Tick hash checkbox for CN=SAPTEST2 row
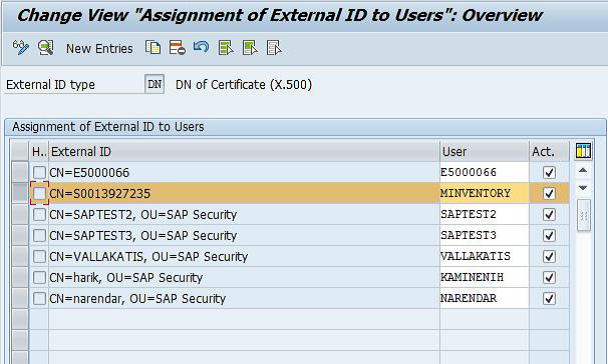Screen dimensions: 608x364 pos(39,215)
